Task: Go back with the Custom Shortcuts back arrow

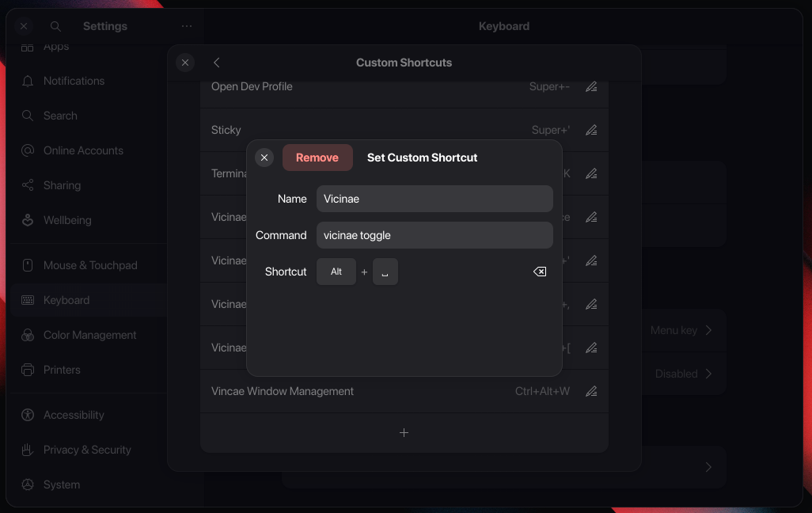Action: (217, 63)
